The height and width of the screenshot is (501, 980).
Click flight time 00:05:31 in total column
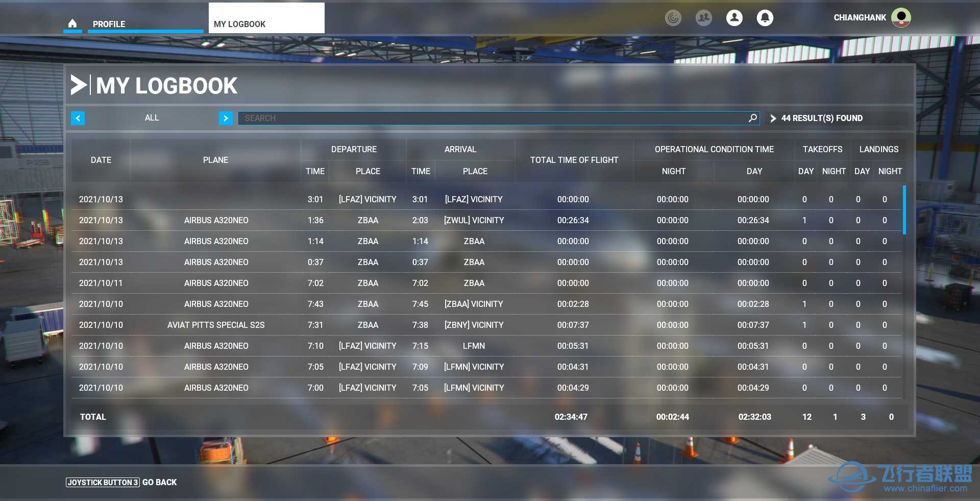point(573,346)
